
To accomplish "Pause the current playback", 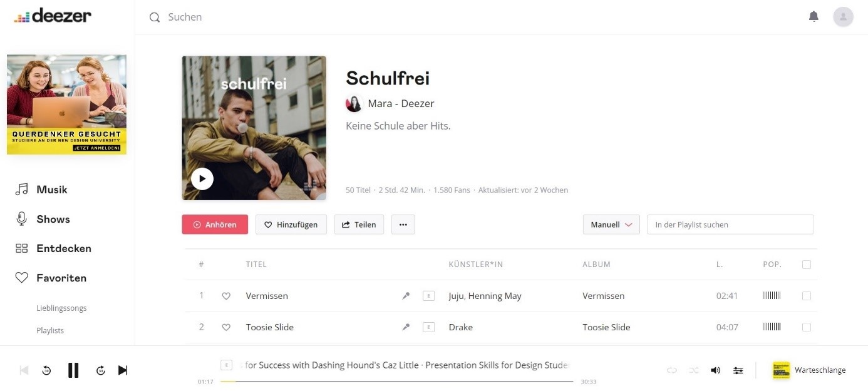I will [x=73, y=370].
